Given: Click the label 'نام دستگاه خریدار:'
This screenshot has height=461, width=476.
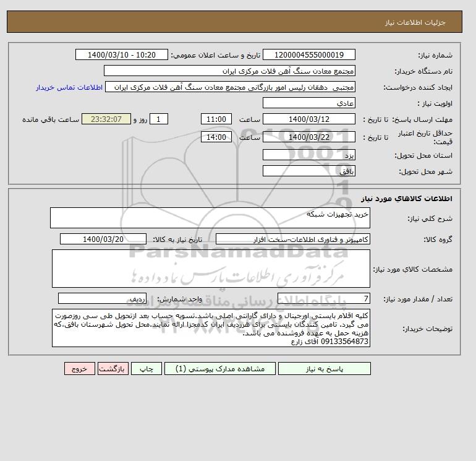Looking at the screenshot, I should point(423,71).
